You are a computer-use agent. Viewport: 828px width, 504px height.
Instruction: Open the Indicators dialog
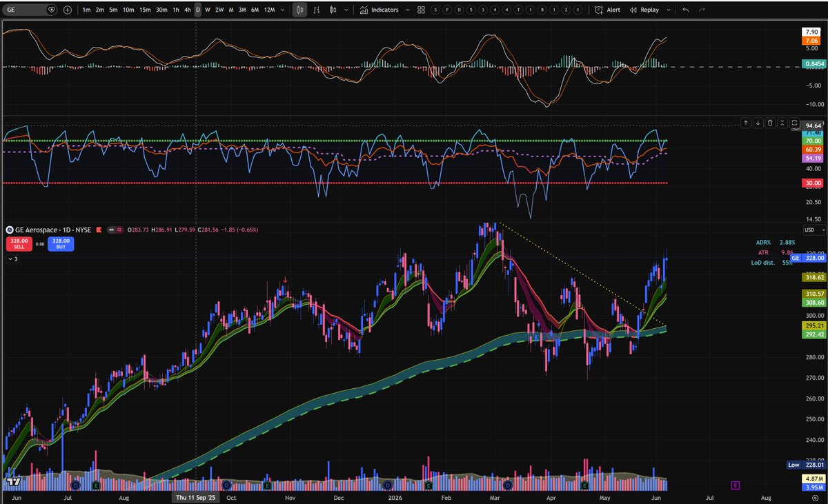pyautogui.click(x=378, y=10)
